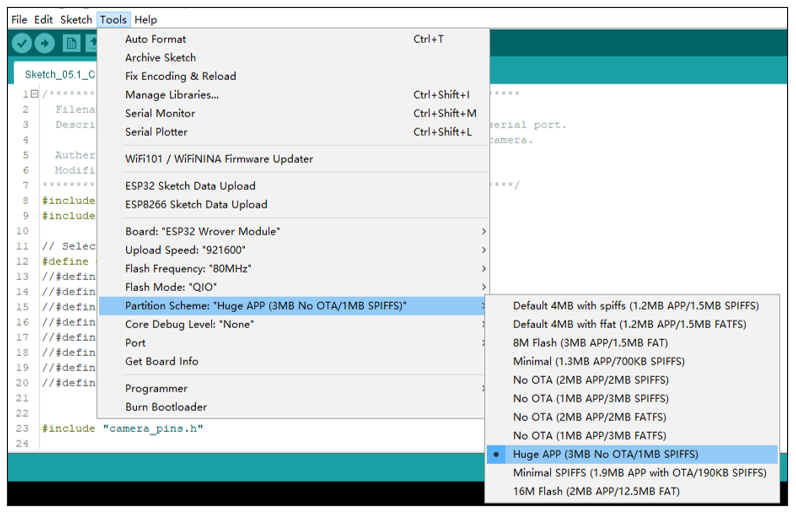Screen dimensions: 796x514
Task: Expand Flash Mode: QIO submenu
Action: 293,287
